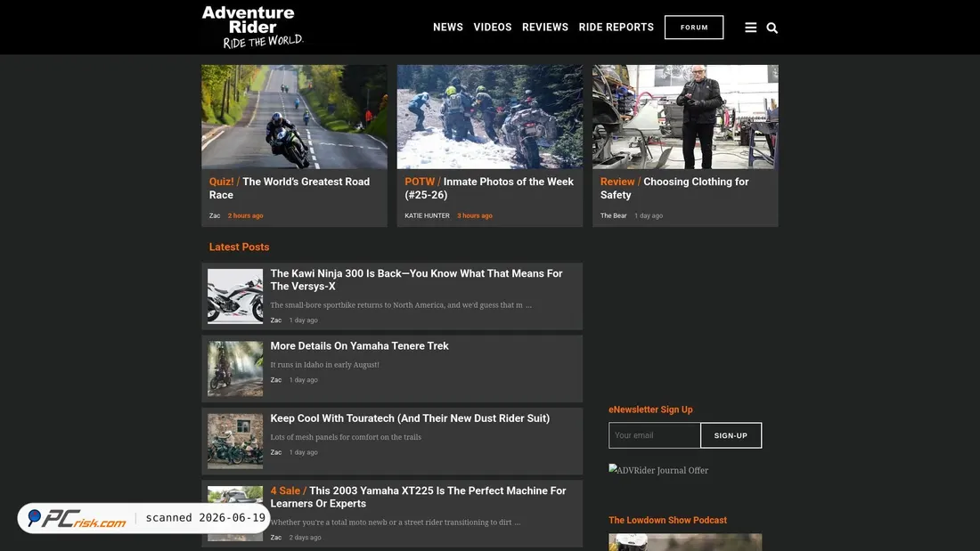Click the Lowdown Show Podcast thumbnail
This screenshot has height=551, width=980.
pyautogui.click(x=685, y=542)
